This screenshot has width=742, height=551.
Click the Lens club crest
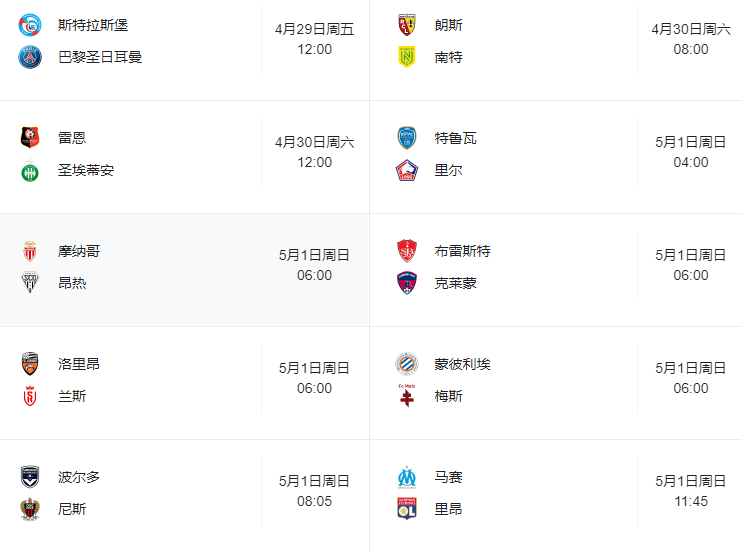[406, 25]
